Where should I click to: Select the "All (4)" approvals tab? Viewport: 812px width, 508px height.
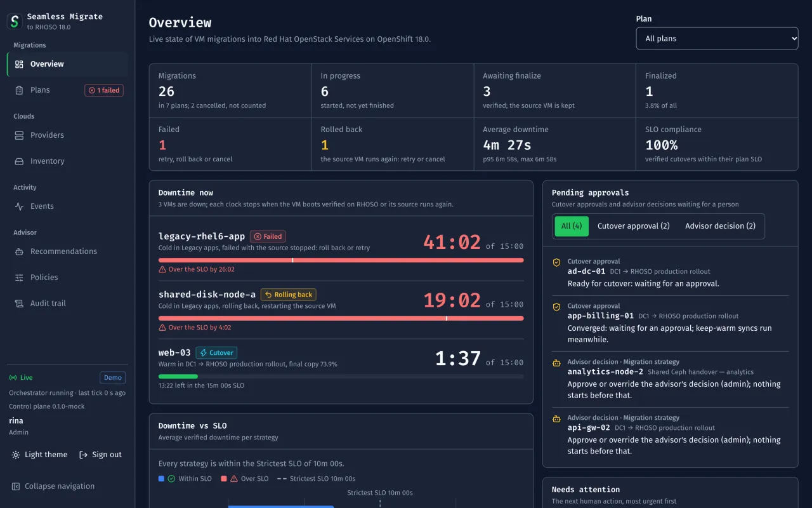(x=572, y=226)
